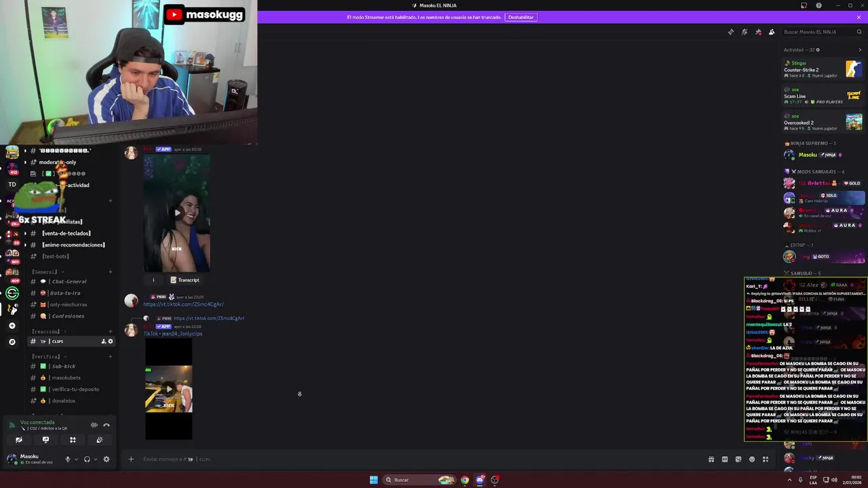The image size is (868, 488).
Task: Open Overcooked! 2 activity card
Action: (x=823, y=122)
